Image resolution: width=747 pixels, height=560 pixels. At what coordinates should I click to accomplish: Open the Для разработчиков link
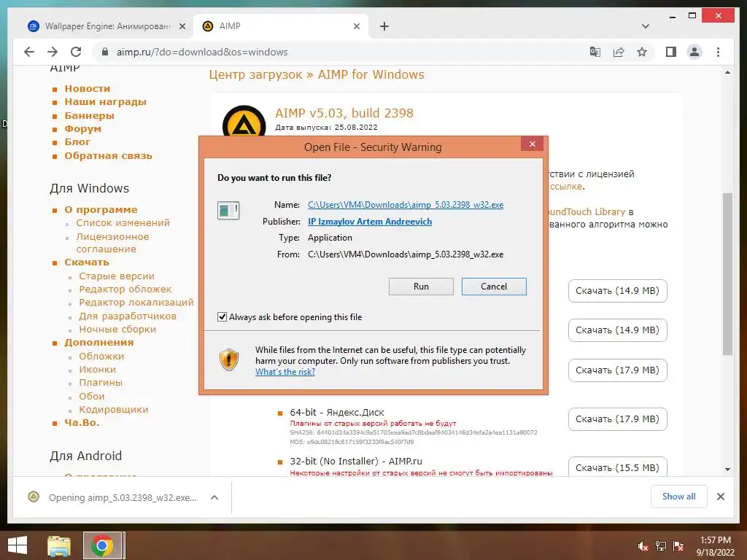[128, 316]
